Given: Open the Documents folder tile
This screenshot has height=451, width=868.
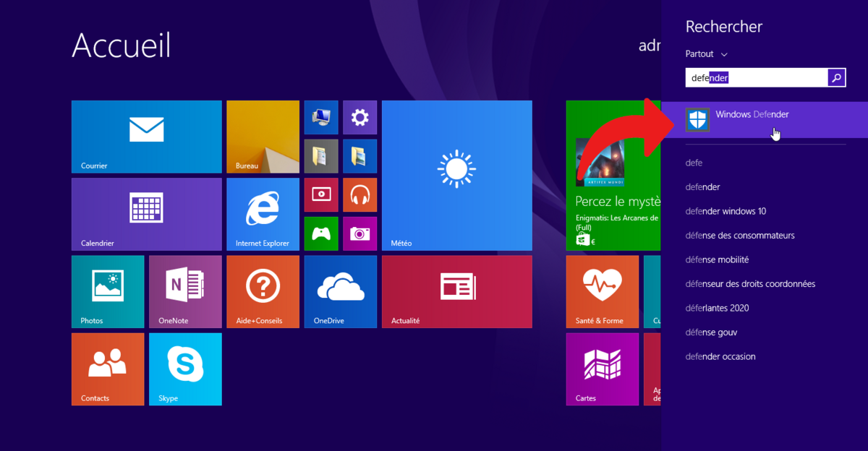Looking at the screenshot, I should click(x=321, y=156).
